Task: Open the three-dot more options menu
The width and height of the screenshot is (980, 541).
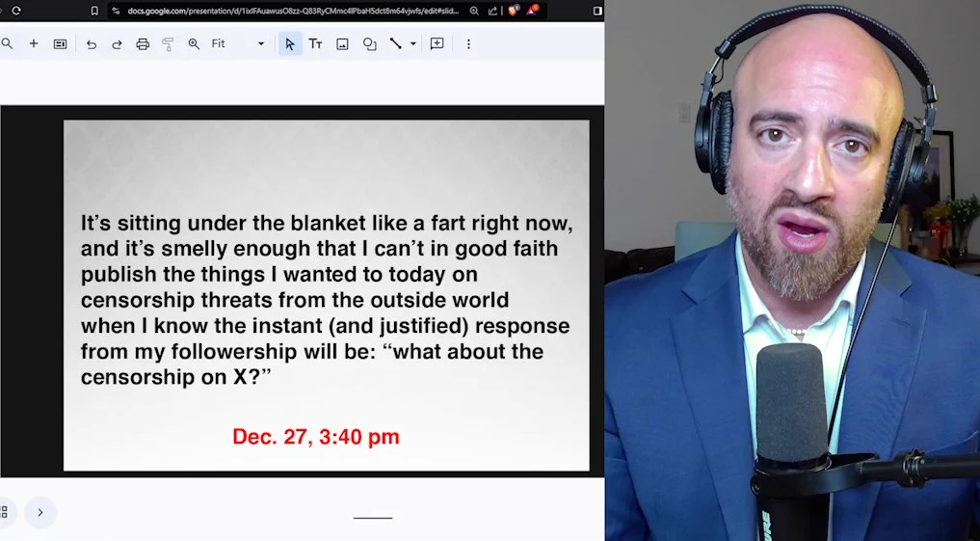Action: tap(468, 44)
